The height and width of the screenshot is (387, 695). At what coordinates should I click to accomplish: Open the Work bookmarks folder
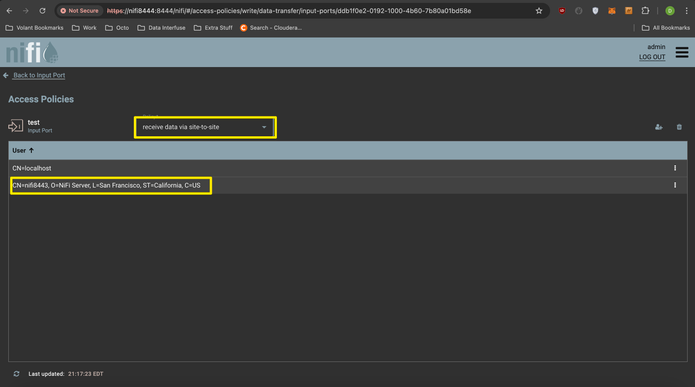(x=84, y=27)
